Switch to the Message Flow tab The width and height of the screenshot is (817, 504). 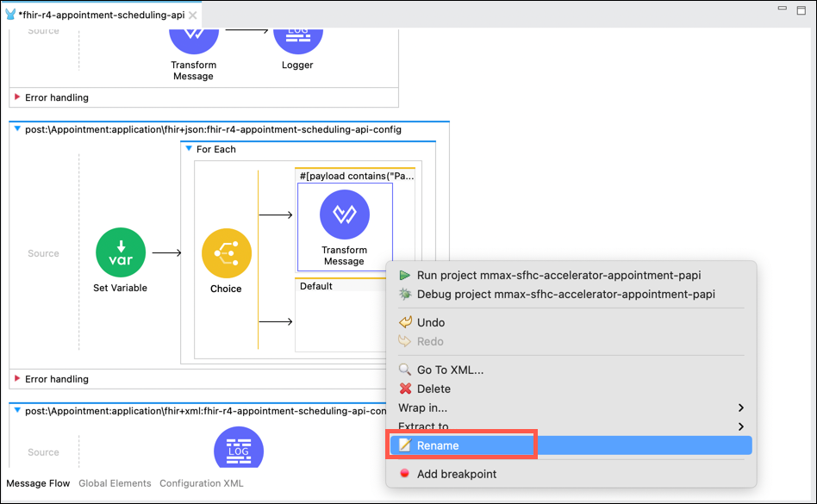point(38,483)
